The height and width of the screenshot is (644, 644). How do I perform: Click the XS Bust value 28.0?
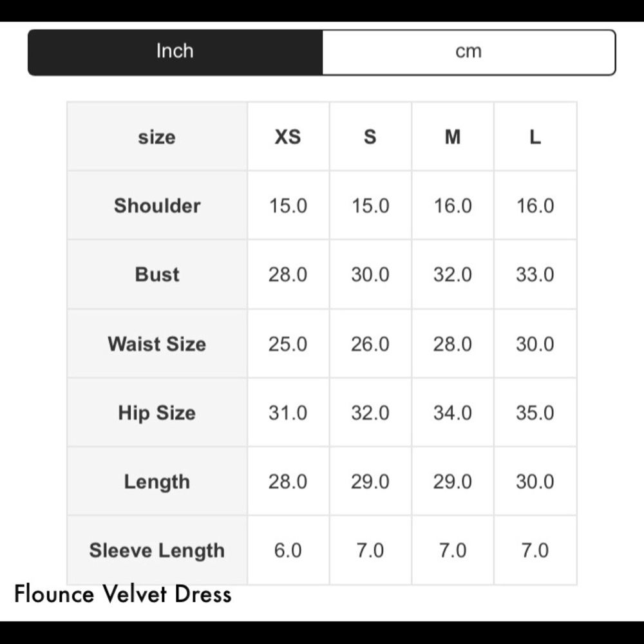click(287, 274)
